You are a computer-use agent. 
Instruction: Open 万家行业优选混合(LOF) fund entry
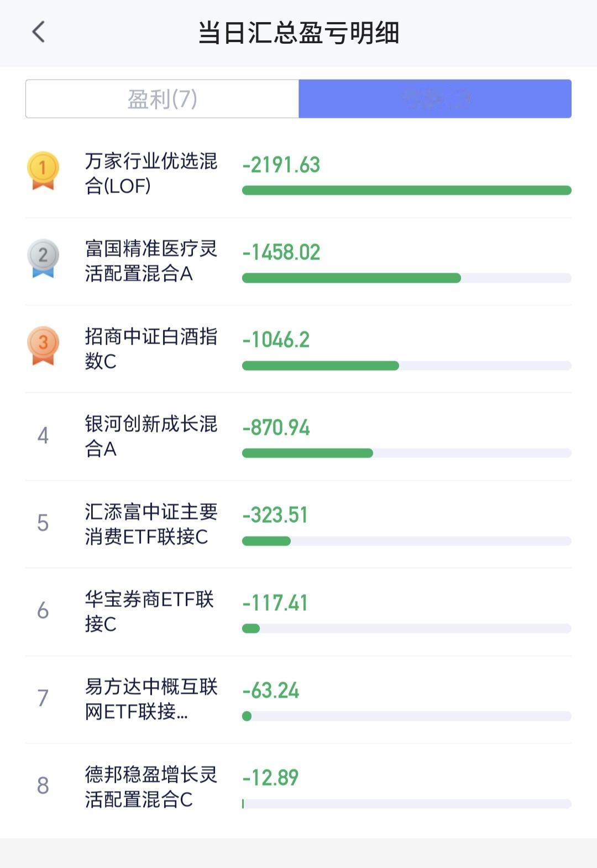298,174
